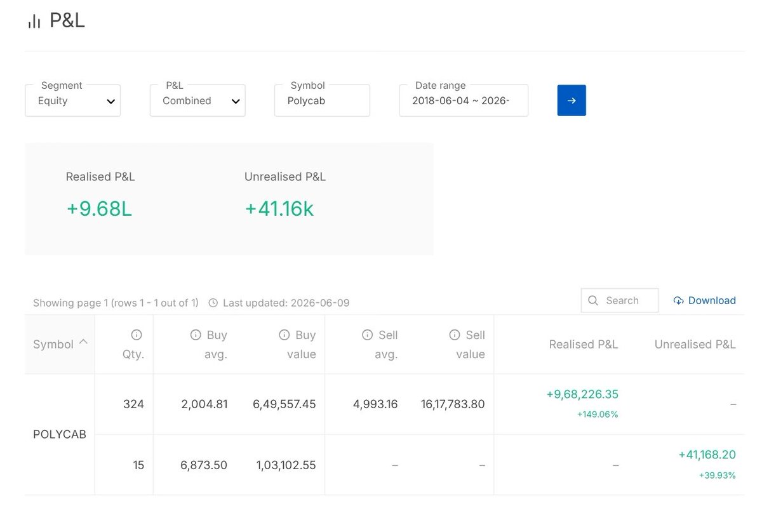Sort by Symbol column caret
The width and height of the screenshot is (762, 532).
tap(83, 342)
